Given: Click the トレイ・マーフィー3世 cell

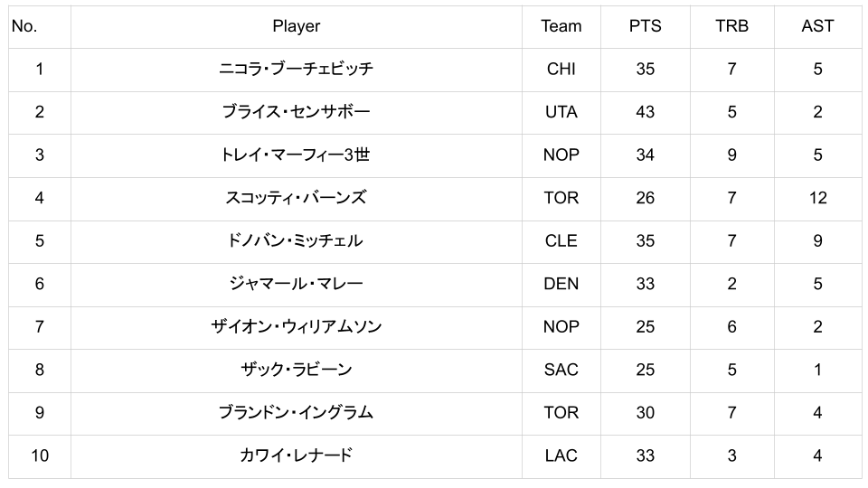Looking at the screenshot, I should click(x=297, y=155).
